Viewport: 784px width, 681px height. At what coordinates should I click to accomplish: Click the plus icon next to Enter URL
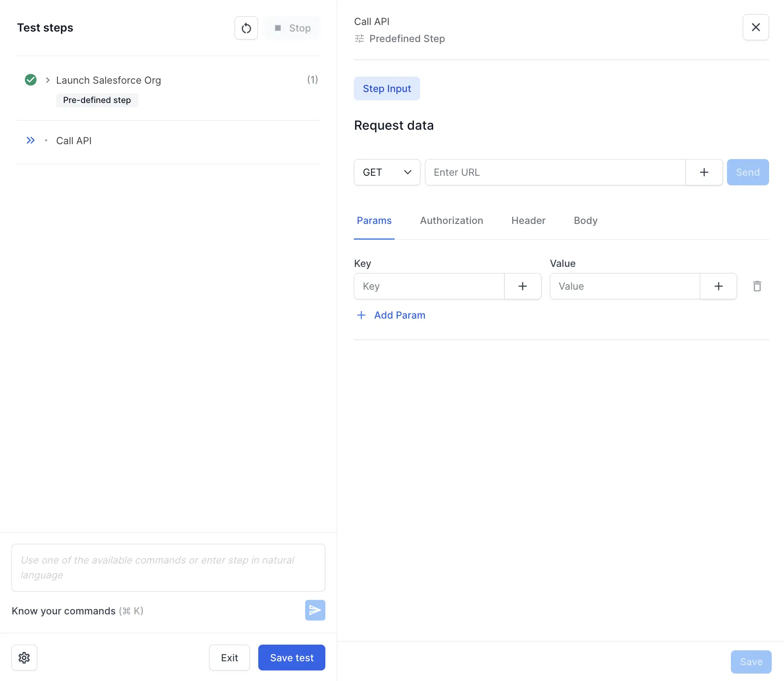pos(704,172)
